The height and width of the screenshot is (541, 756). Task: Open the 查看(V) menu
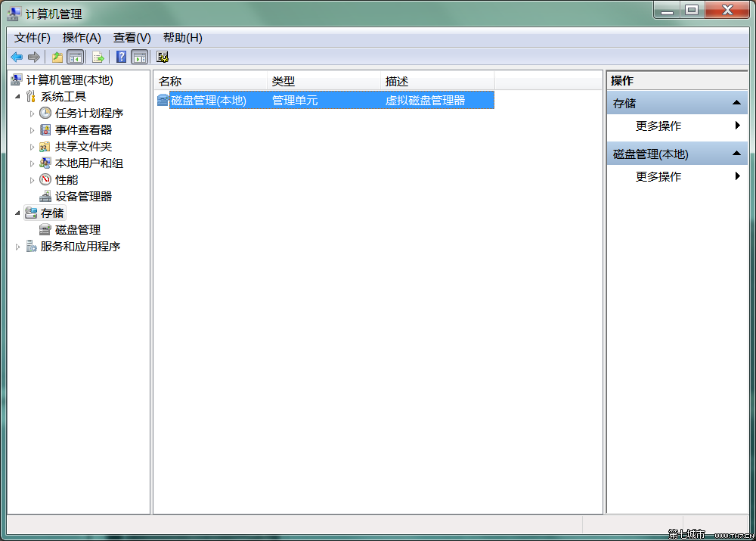(x=132, y=38)
